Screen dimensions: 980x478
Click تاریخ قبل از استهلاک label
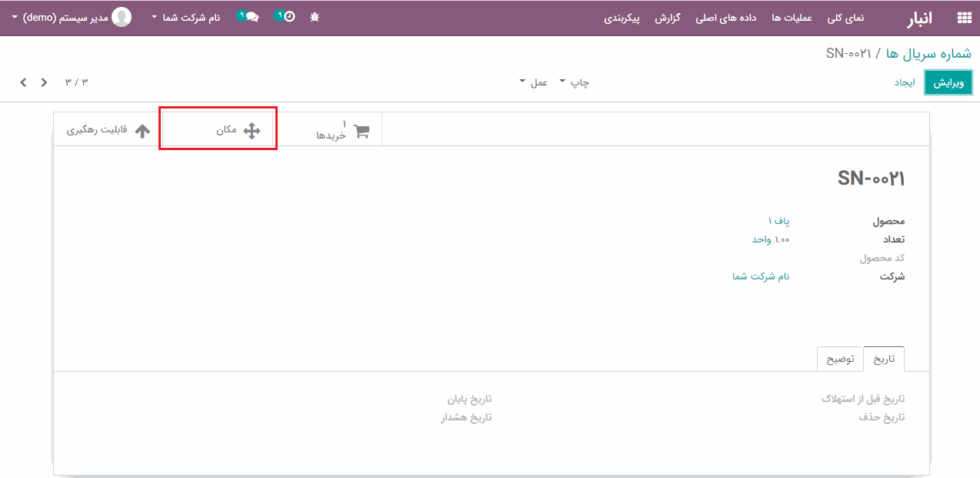click(863, 399)
